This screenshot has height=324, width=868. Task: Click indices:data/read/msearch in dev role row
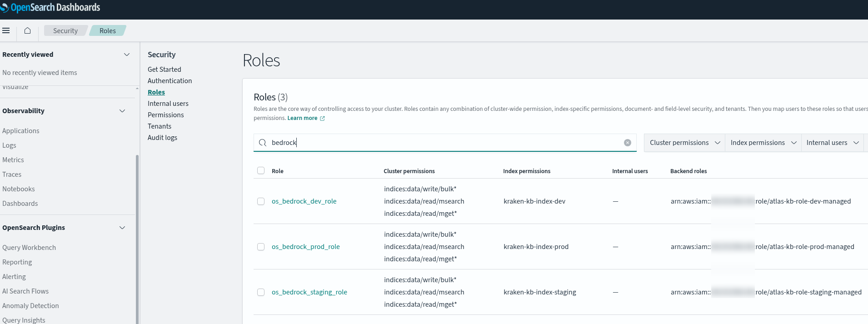pyautogui.click(x=424, y=201)
